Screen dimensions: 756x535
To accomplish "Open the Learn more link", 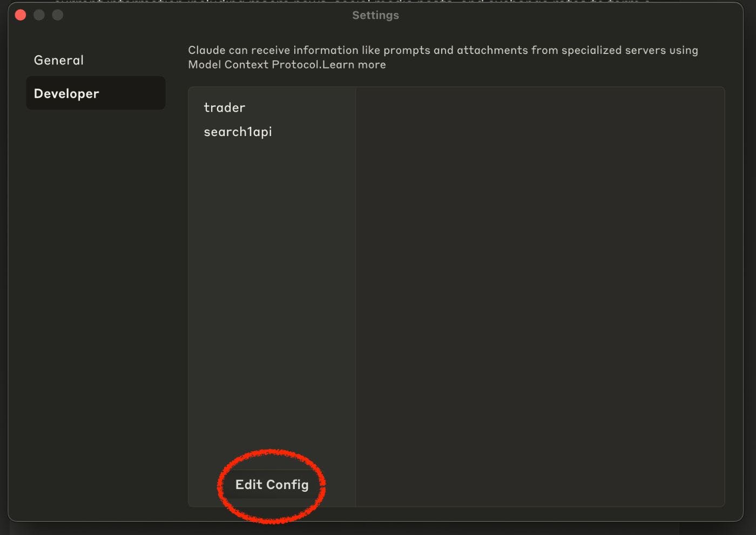I will coord(354,65).
